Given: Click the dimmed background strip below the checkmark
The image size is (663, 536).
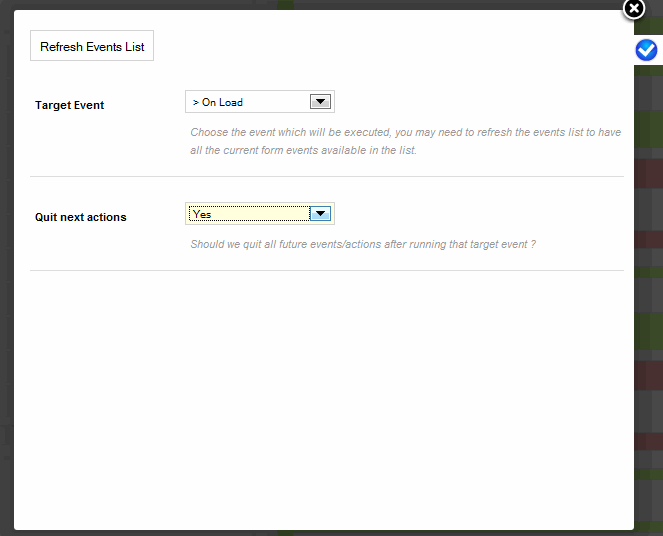Looking at the screenshot, I should 649,296.
